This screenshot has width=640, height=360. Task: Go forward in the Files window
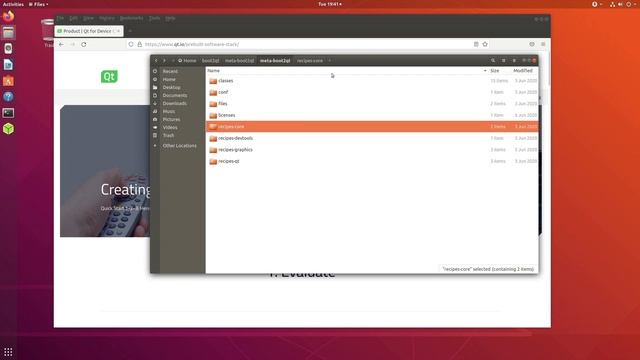click(x=164, y=60)
